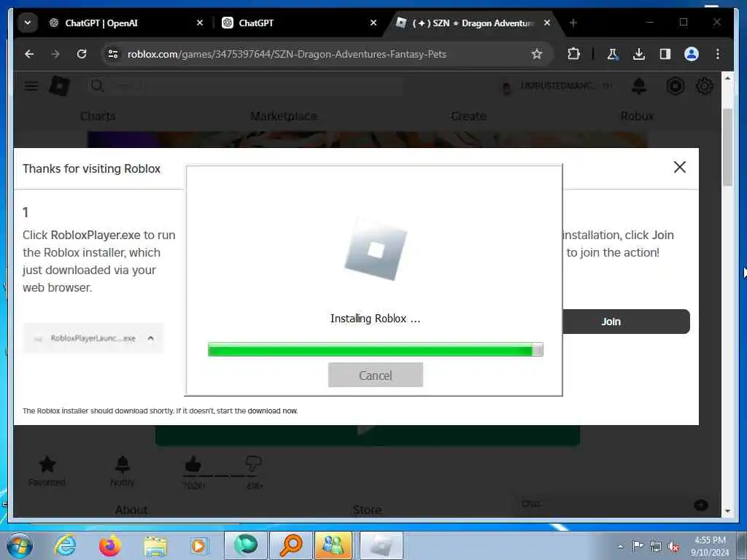Go forward to the next page
Screen dimensions: 747x560
click(x=55, y=54)
